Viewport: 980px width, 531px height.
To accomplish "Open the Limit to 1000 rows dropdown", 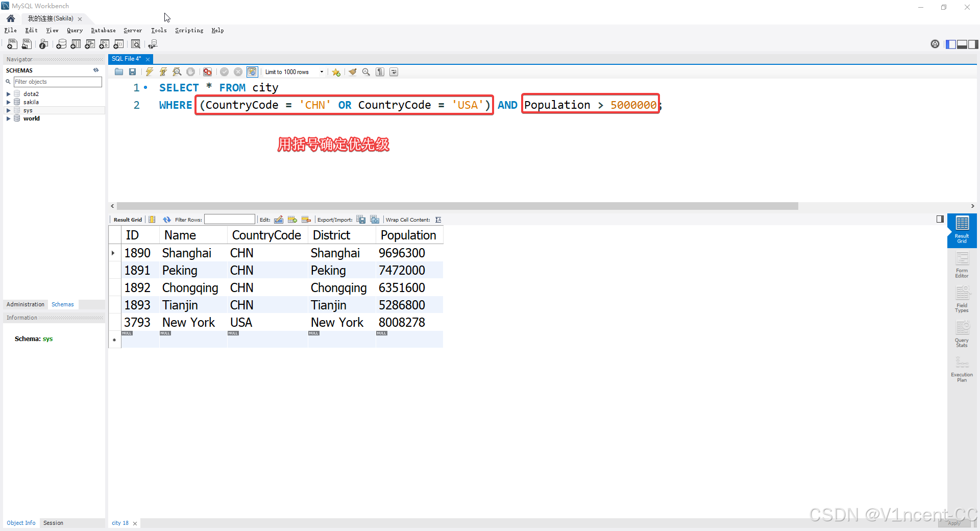I will pos(295,72).
